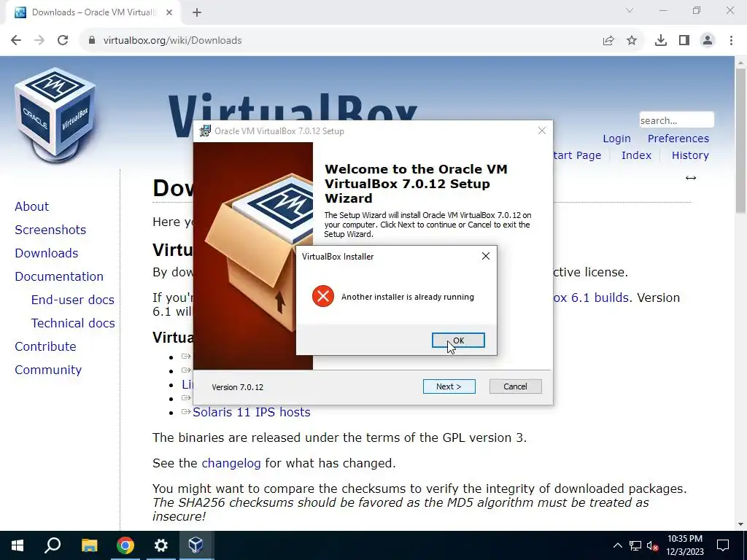Click the page width toggle arrows

pyautogui.click(x=691, y=178)
